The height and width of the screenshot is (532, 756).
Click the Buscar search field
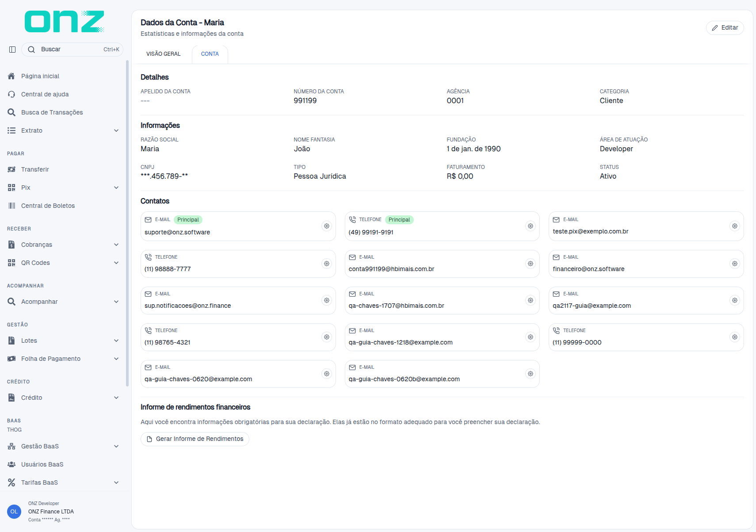tap(72, 50)
